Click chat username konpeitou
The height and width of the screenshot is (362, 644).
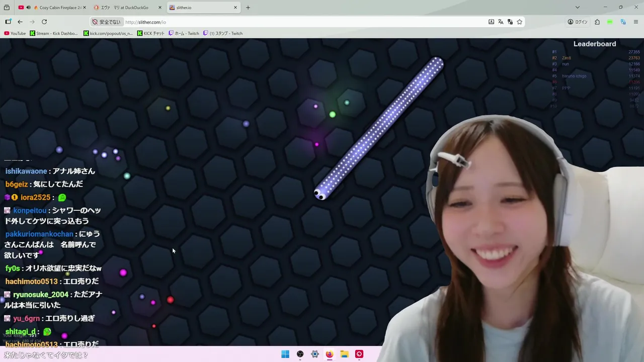(x=30, y=210)
